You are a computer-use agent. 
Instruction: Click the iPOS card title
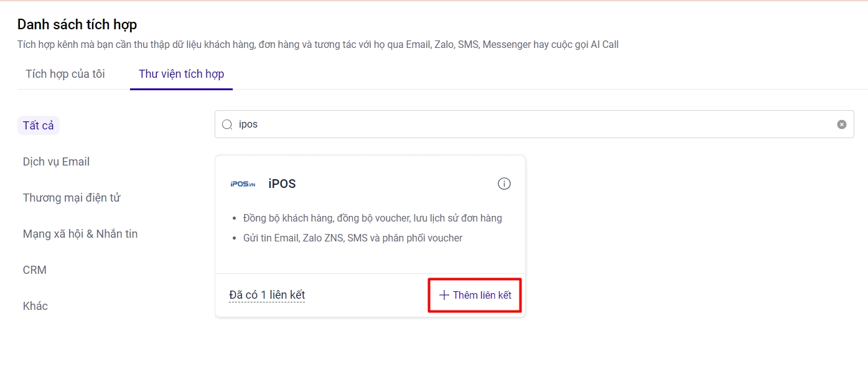click(282, 184)
